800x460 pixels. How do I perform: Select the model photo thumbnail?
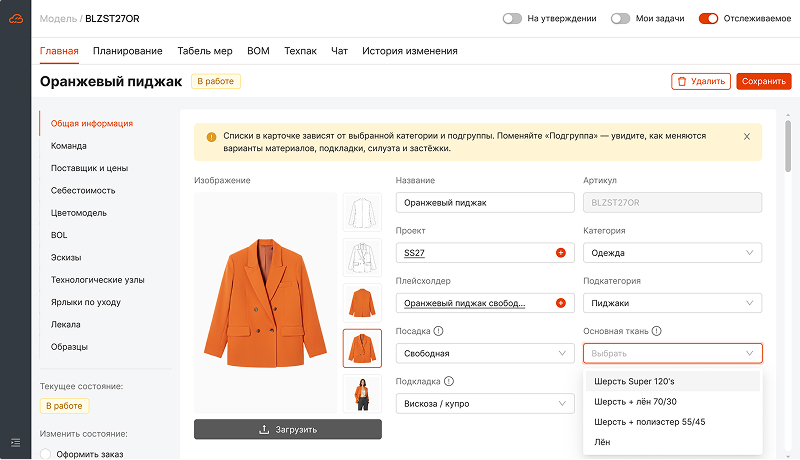(362, 394)
